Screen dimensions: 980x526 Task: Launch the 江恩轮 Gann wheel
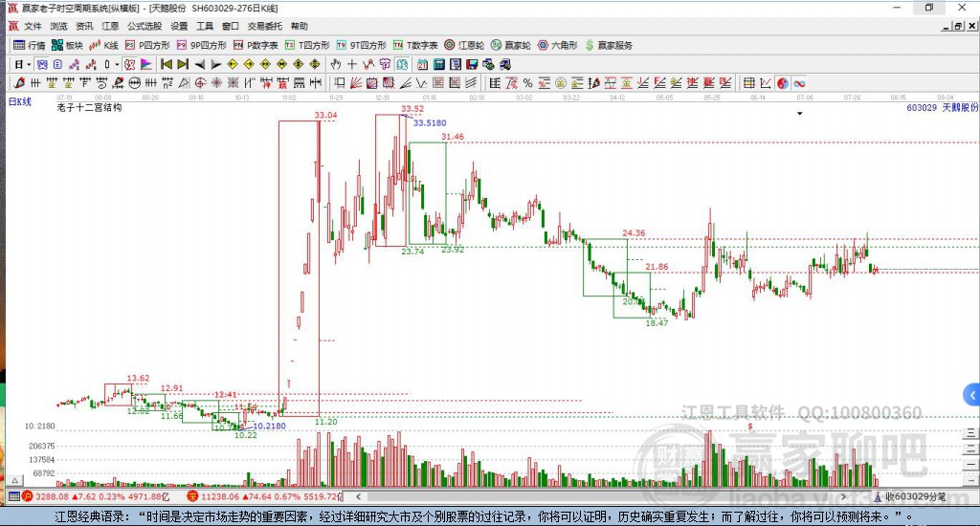point(464,45)
